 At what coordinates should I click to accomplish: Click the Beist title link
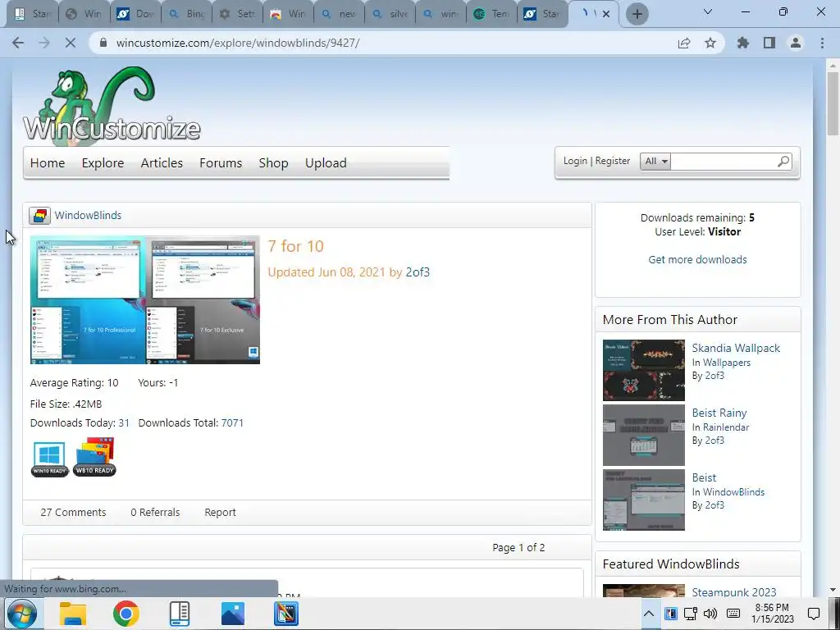pyautogui.click(x=704, y=477)
